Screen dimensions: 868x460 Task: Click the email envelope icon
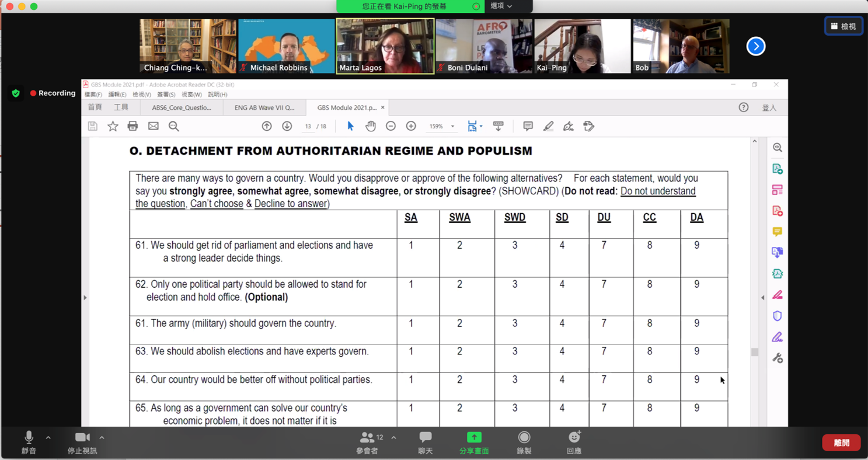[x=153, y=126]
